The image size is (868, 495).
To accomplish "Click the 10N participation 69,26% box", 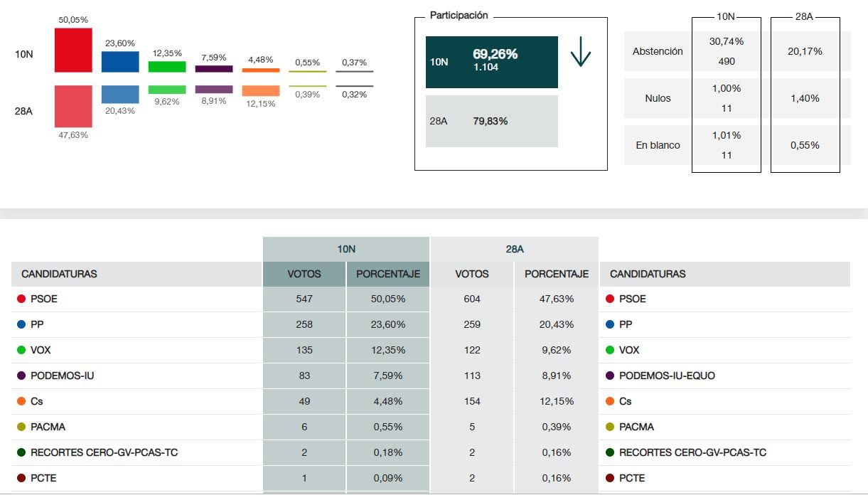I will pyautogui.click(x=491, y=62).
